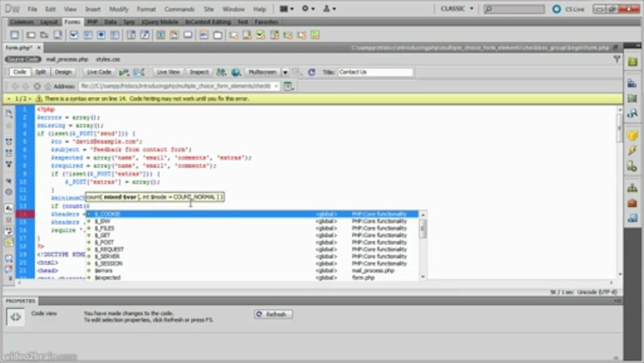The height and width of the screenshot is (363, 644).
Task: Insert a Spry Validation Checkbox
Action: (x=260, y=35)
